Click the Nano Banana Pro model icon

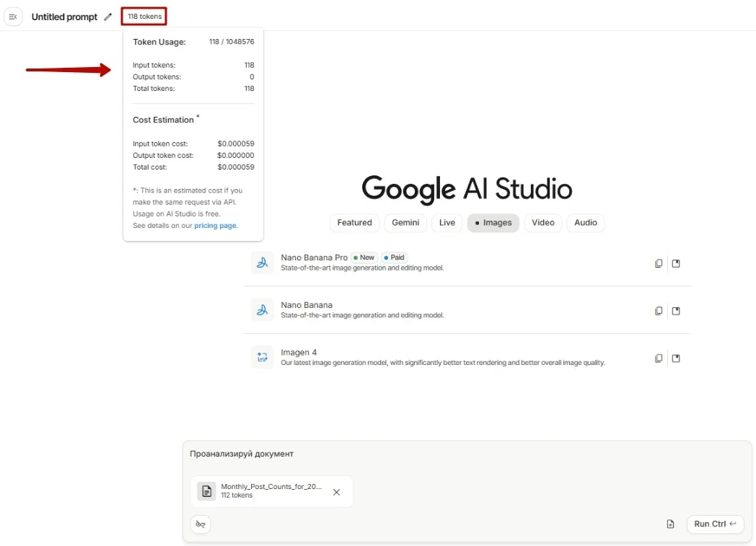click(263, 263)
